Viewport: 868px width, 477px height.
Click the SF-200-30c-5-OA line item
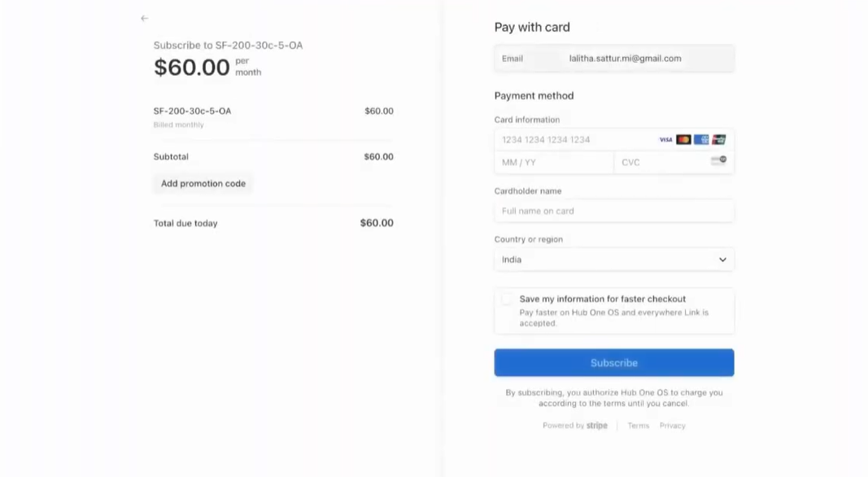click(193, 112)
